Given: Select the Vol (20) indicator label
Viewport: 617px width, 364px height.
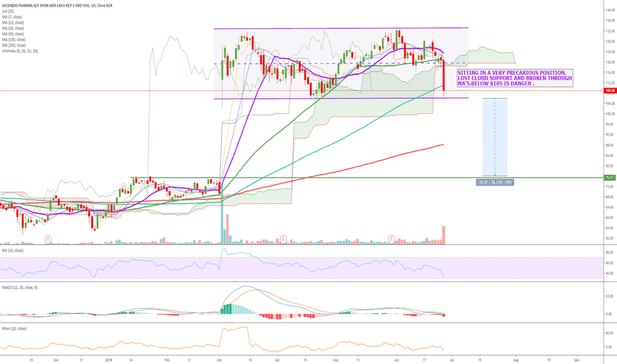Looking at the screenshot, I should pyautogui.click(x=8, y=11).
